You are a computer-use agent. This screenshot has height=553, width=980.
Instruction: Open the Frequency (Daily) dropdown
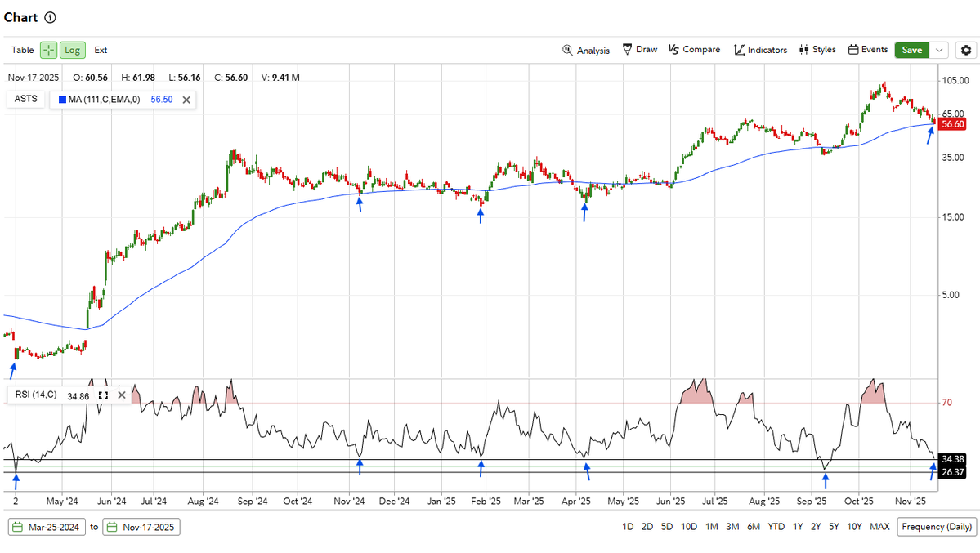(x=935, y=528)
